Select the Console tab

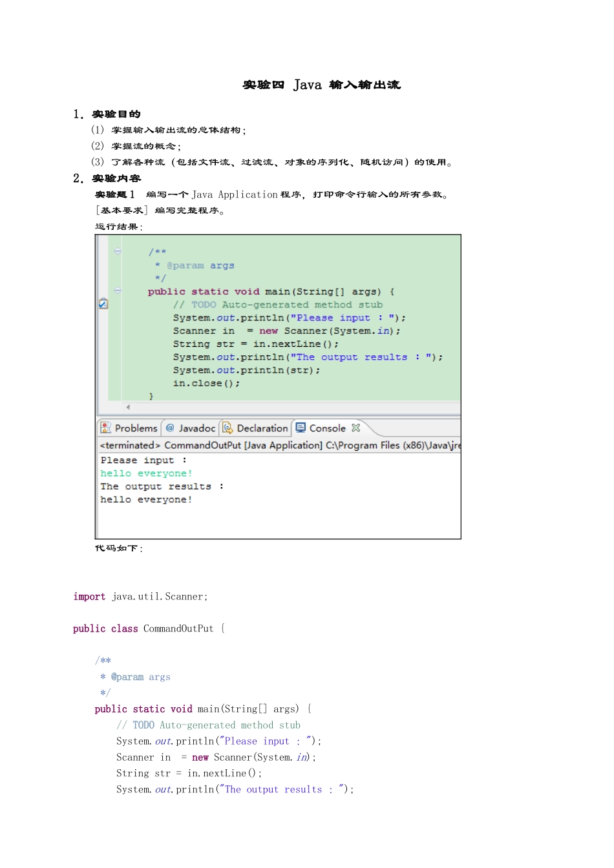click(x=321, y=428)
